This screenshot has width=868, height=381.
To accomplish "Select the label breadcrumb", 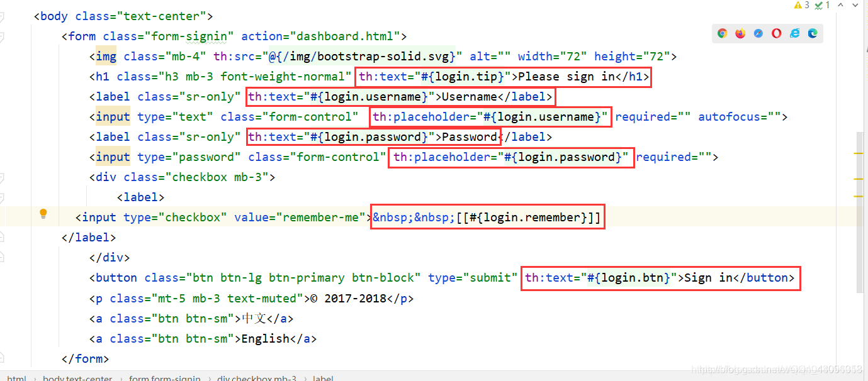I will pos(323,378).
